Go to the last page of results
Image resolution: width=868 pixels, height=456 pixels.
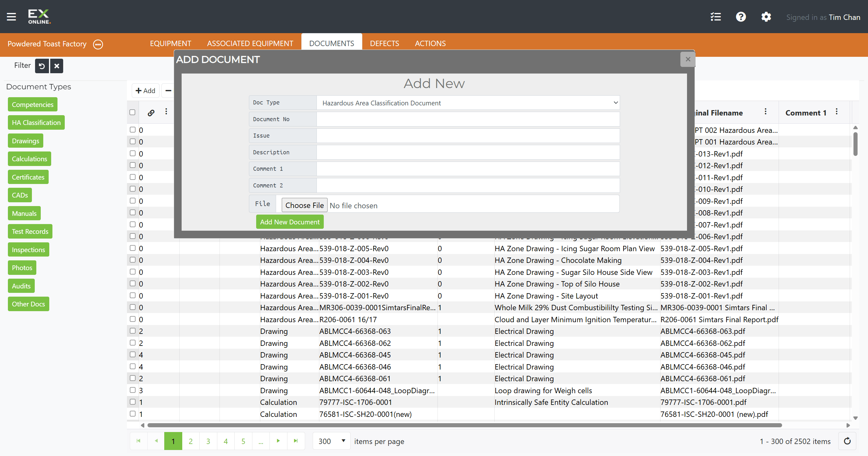click(x=296, y=441)
